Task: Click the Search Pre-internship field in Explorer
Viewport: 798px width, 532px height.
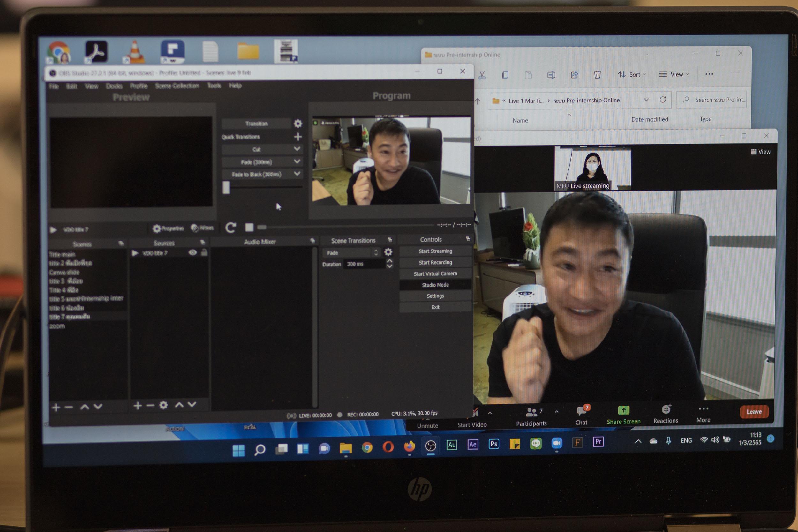Action: pyautogui.click(x=712, y=100)
